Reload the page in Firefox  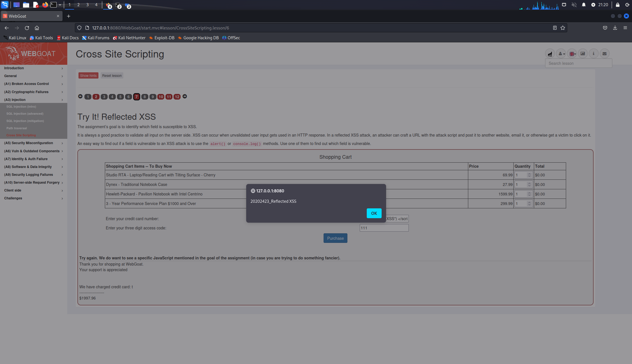pyautogui.click(x=27, y=28)
